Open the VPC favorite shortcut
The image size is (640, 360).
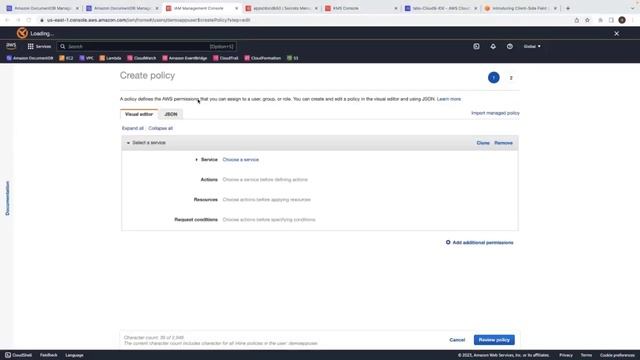(x=87, y=58)
